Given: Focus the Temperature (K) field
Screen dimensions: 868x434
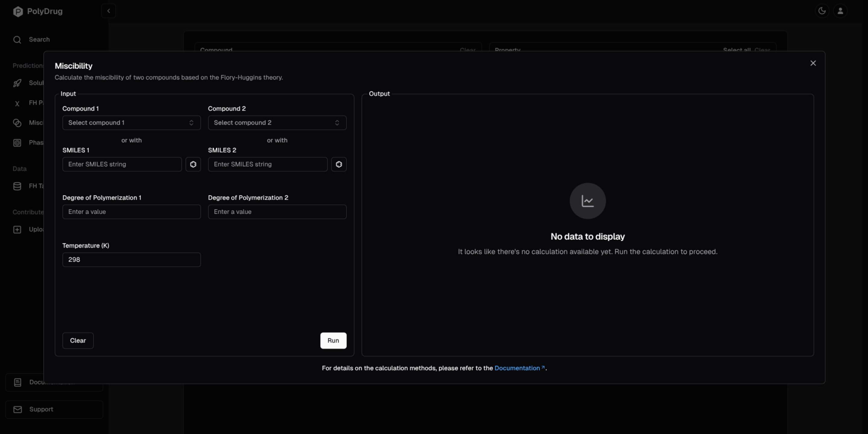Looking at the screenshot, I should (132, 259).
